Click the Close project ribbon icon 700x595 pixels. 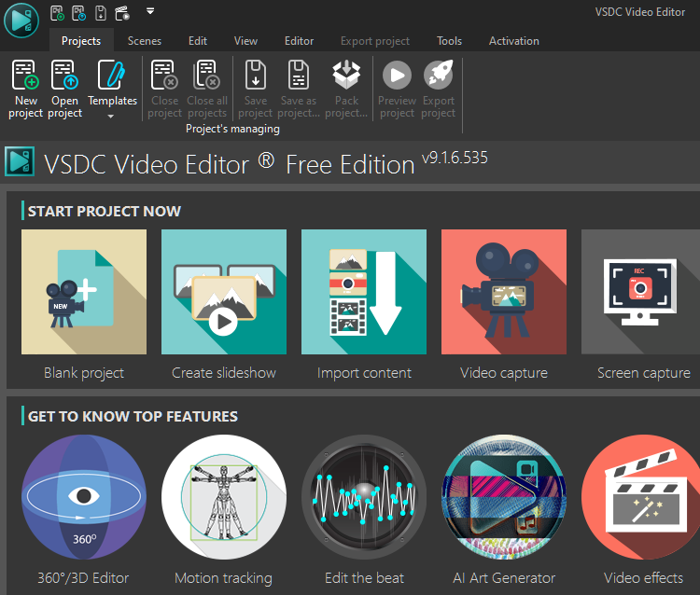coord(164,75)
